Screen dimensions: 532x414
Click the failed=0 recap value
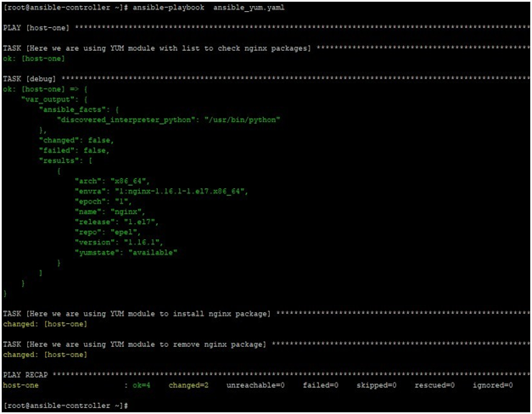click(x=321, y=385)
